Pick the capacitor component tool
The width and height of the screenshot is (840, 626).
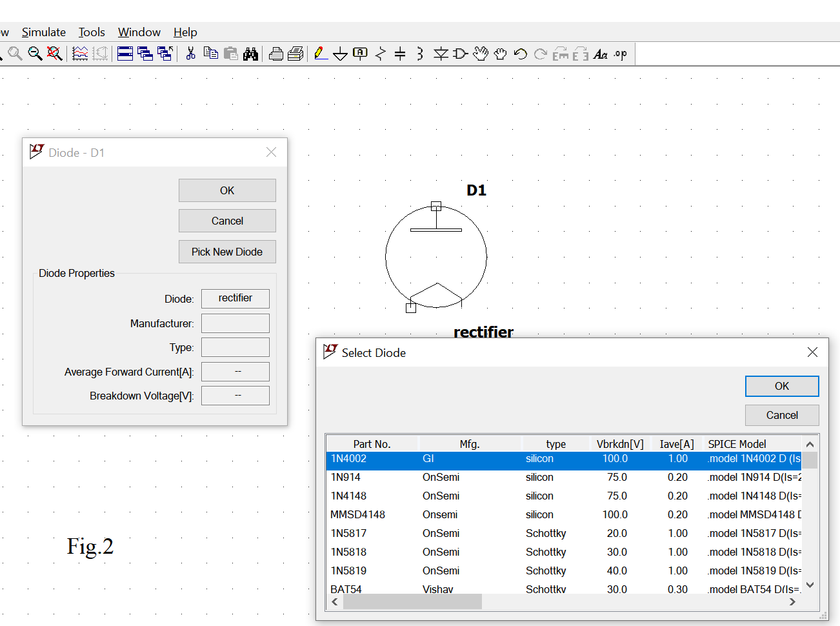(400, 54)
